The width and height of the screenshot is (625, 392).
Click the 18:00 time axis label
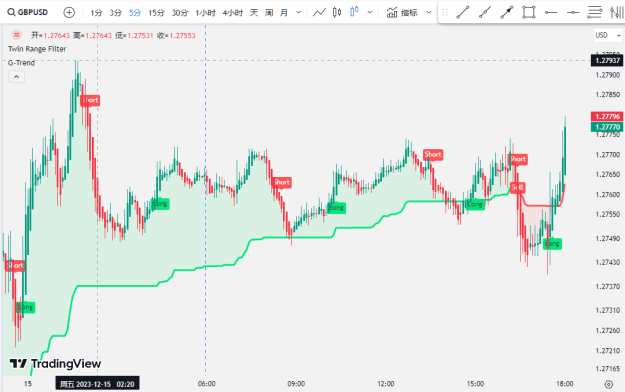565,384
